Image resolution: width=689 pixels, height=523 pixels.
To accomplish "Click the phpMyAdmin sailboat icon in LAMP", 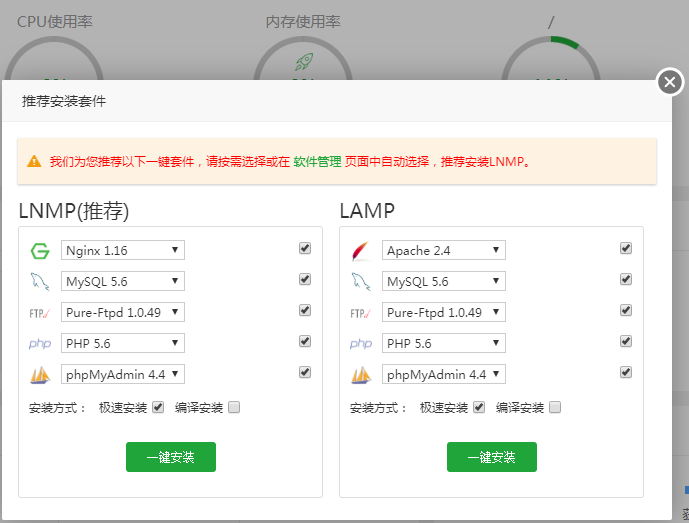I will click(x=361, y=375).
